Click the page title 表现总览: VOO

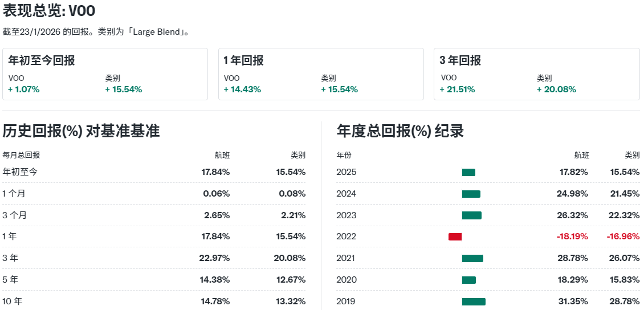point(49,11)
